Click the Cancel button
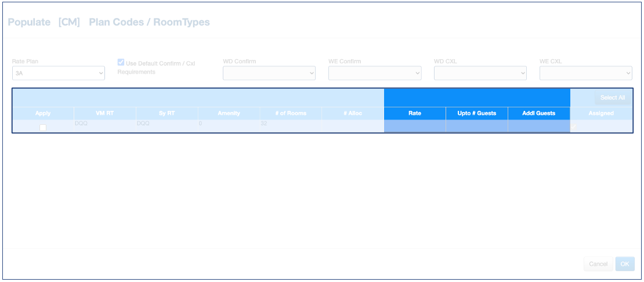The image size is (644, 282). click(x=598, y=264)
